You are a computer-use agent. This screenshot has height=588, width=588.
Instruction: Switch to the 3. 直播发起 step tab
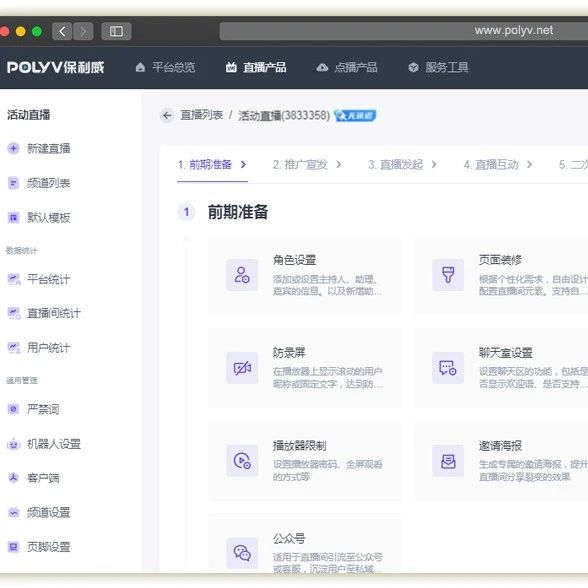(x=395, y=165)
